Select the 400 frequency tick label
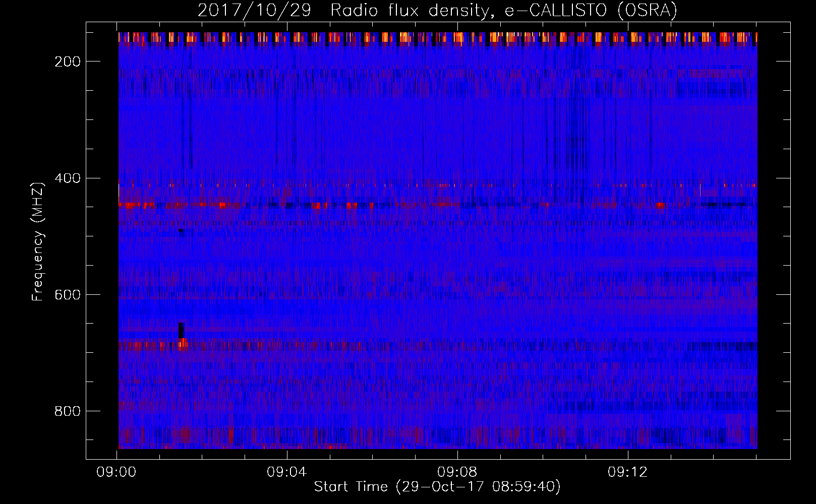The image size is (816, 504). click(x=67, y=178)
